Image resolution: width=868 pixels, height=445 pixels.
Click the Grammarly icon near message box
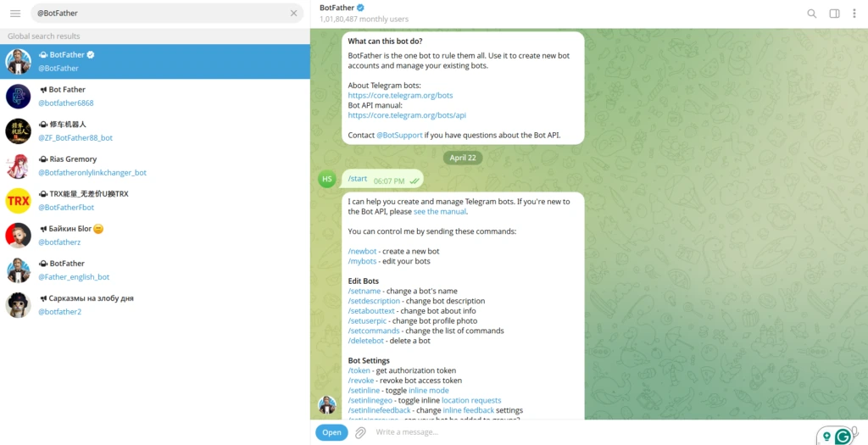(x=843, y=437)
